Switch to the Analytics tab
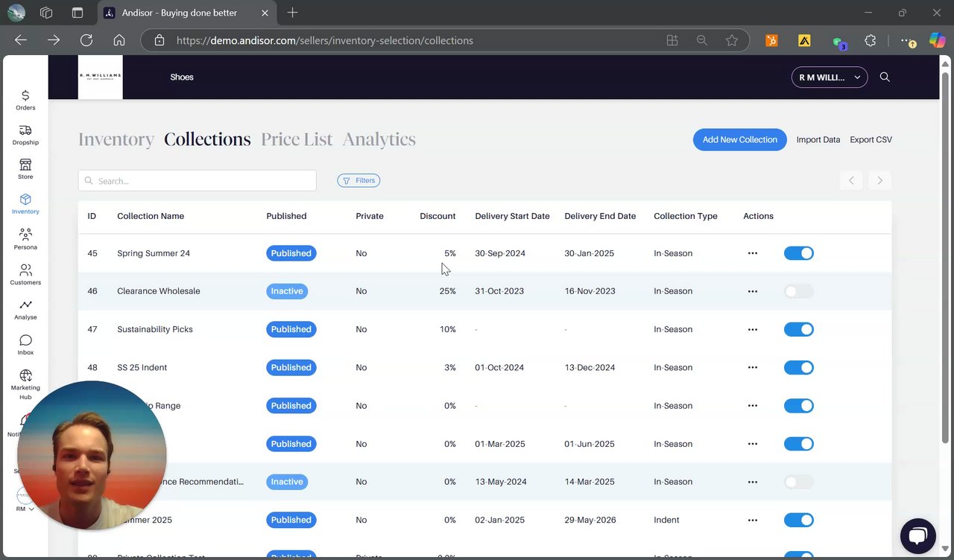This screenshot has width=954, height=560. pos(379,139)
